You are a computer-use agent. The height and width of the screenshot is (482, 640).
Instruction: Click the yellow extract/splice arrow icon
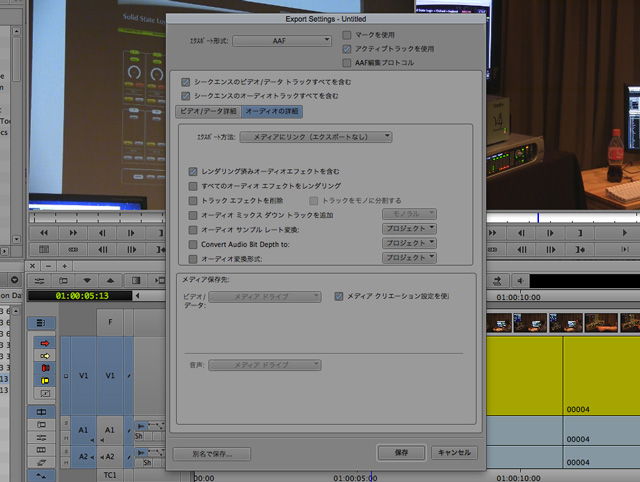pos(45,356)
